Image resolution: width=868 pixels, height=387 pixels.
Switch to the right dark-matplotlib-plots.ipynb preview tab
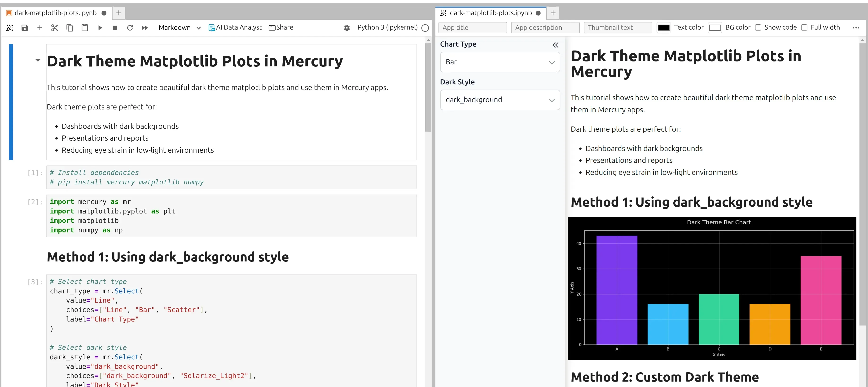point(491,13)
